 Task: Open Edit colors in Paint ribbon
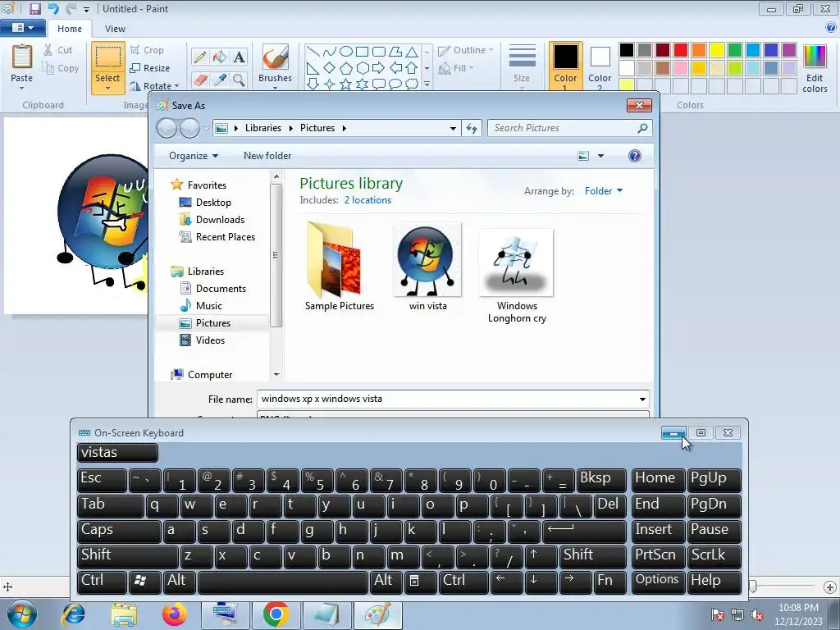[x=815, y=69]
